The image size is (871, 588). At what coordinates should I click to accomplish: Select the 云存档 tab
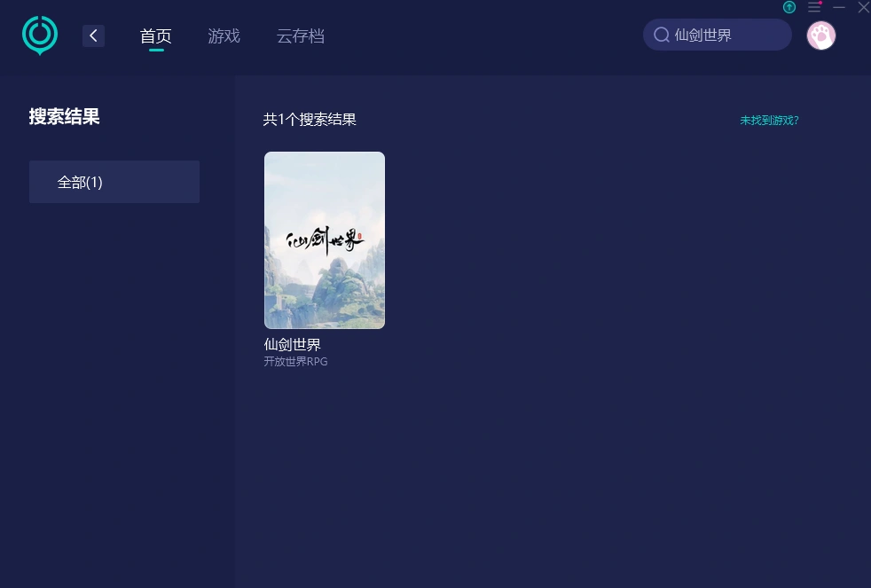point(300,36)
